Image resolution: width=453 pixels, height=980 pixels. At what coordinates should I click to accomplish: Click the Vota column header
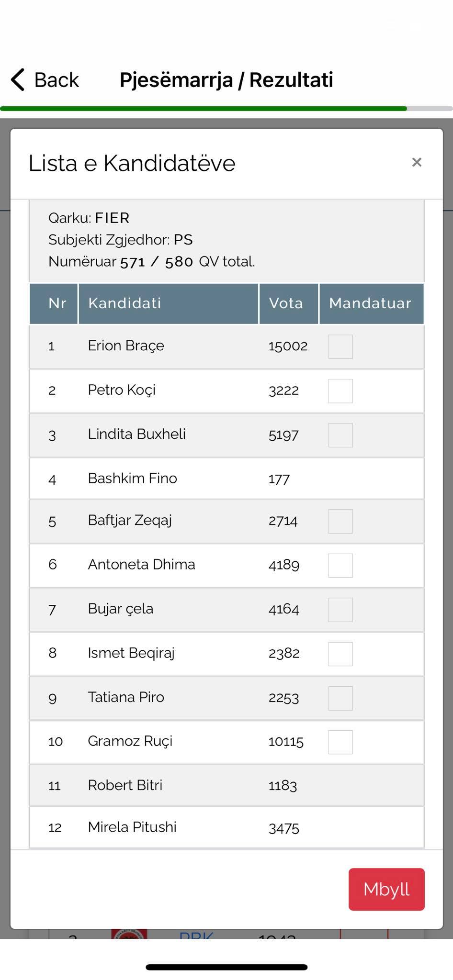288,303
